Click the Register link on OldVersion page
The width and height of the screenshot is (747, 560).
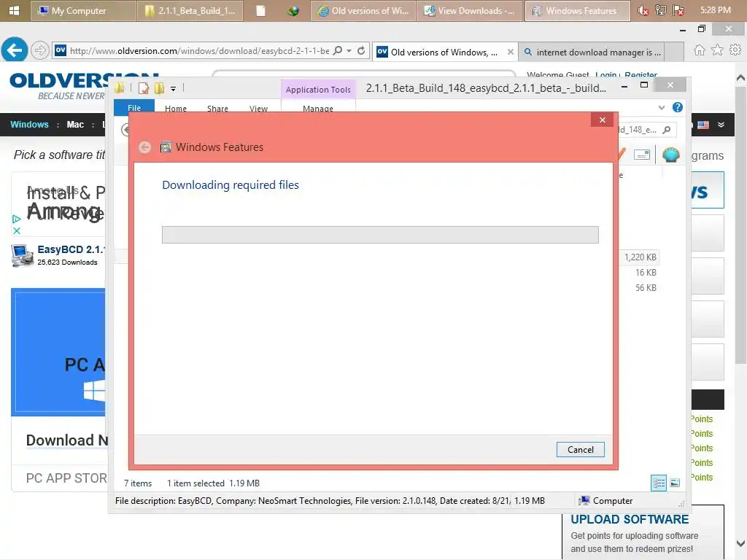pos(640,75)
